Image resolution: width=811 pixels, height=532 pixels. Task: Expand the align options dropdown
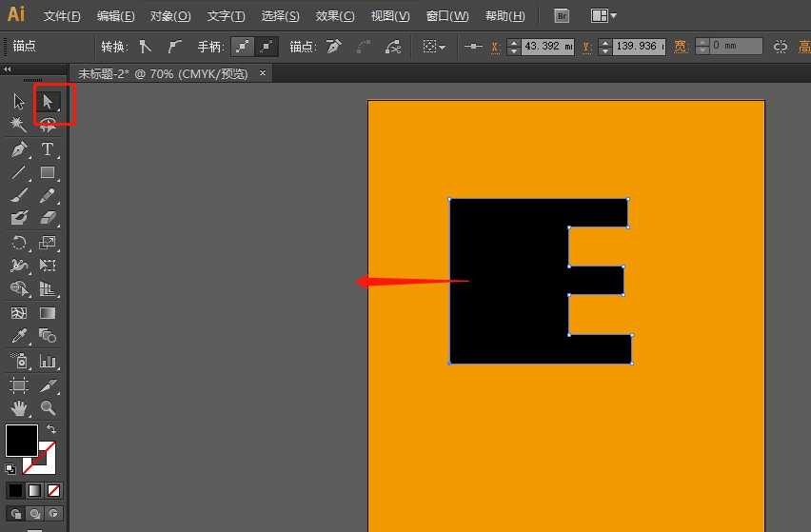(x=434, y=46)
